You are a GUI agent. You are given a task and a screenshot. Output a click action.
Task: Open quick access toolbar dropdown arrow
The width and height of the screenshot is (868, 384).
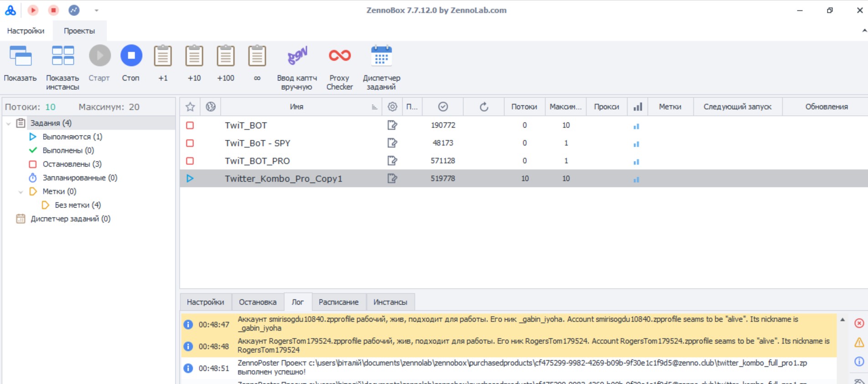pyautogui.click(x=96, y=10)
